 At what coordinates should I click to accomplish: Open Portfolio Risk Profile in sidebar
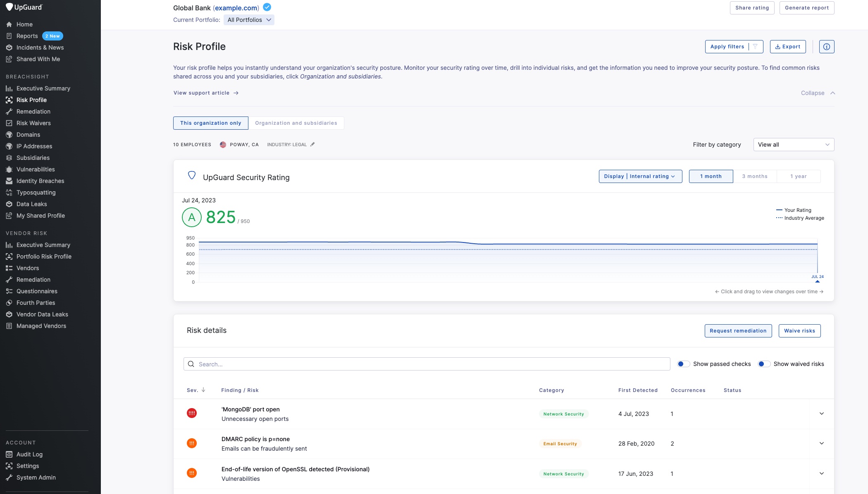[44, 256]
